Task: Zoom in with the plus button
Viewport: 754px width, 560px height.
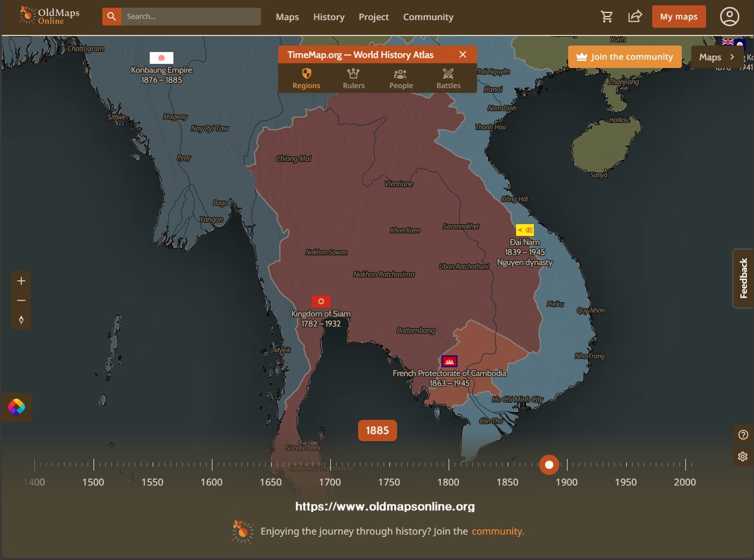Action: [21, 281]
